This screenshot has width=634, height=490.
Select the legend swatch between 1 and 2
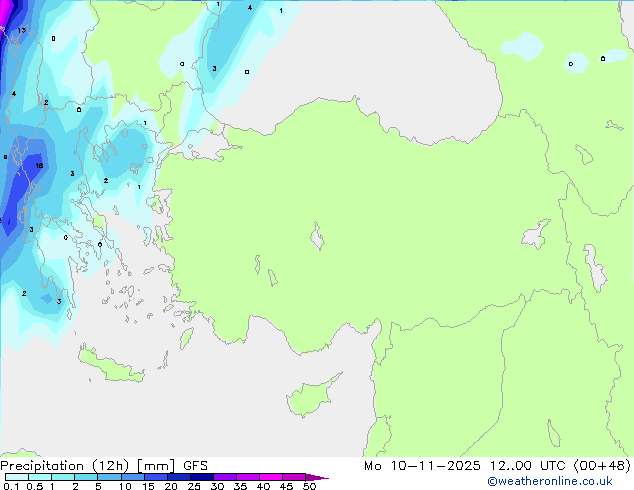[x=63, y=477]
